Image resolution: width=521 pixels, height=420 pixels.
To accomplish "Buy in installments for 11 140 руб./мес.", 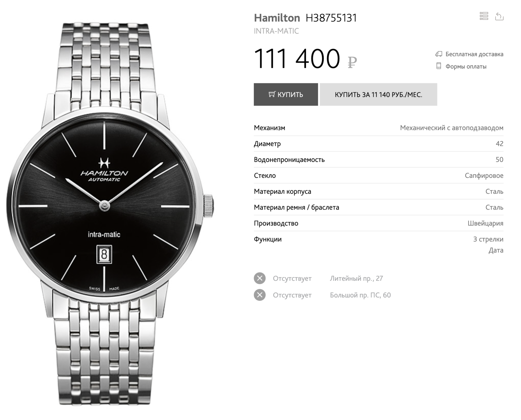I will 378,95.
